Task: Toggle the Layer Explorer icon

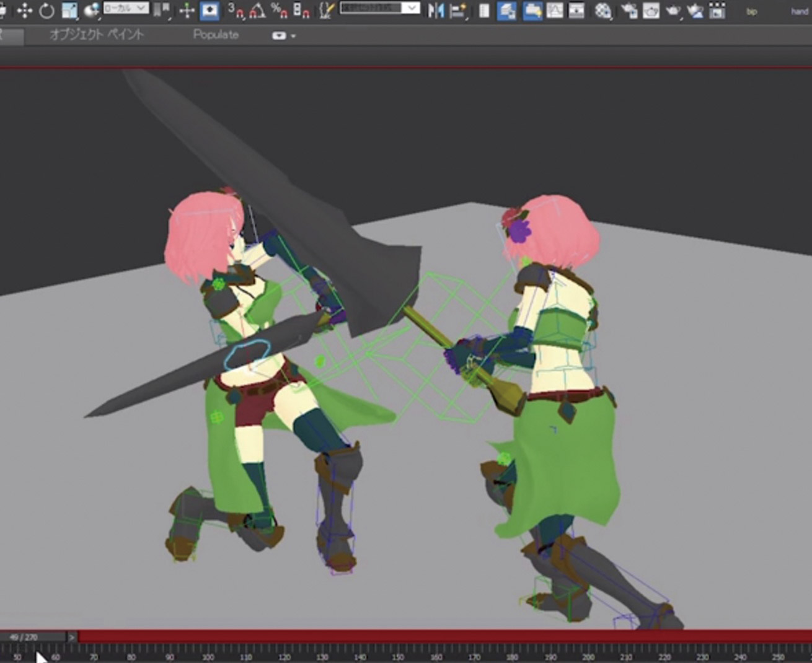Action: point(506,11)
